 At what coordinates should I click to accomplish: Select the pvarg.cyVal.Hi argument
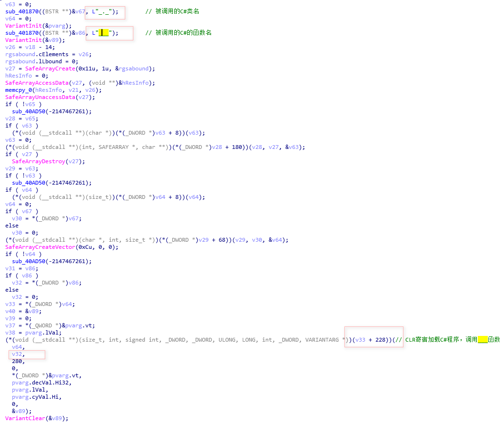(37, 397)
